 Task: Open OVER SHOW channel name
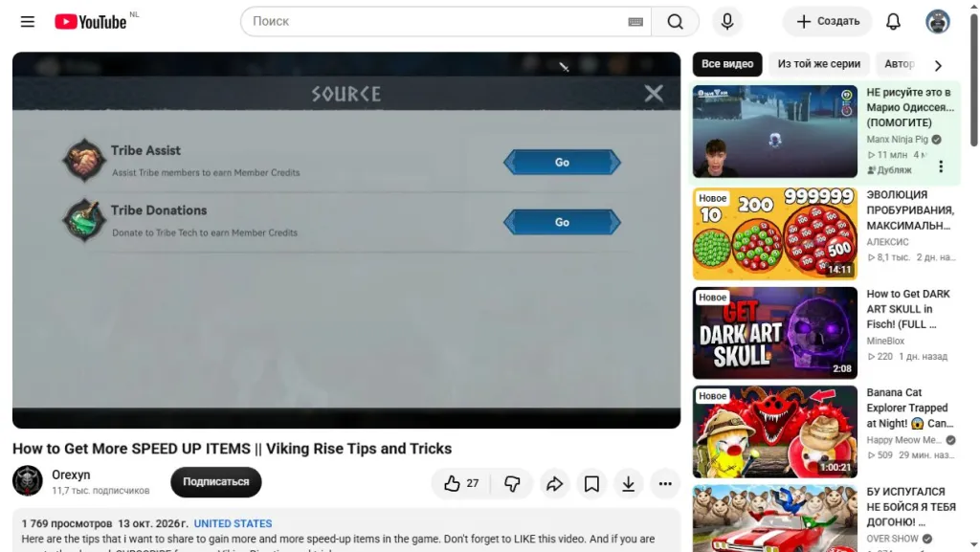[893, 539]
